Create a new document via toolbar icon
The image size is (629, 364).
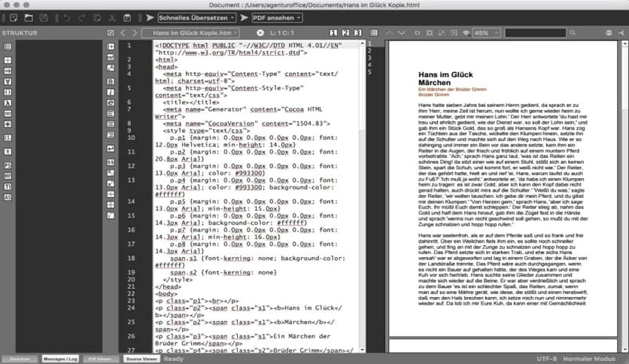pos(14,17)
